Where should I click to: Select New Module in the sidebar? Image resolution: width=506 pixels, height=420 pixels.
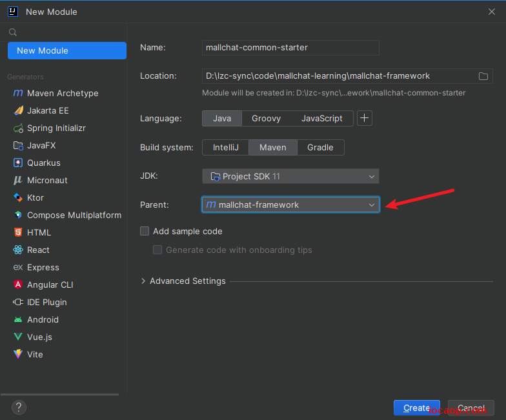tap(67, 50)
